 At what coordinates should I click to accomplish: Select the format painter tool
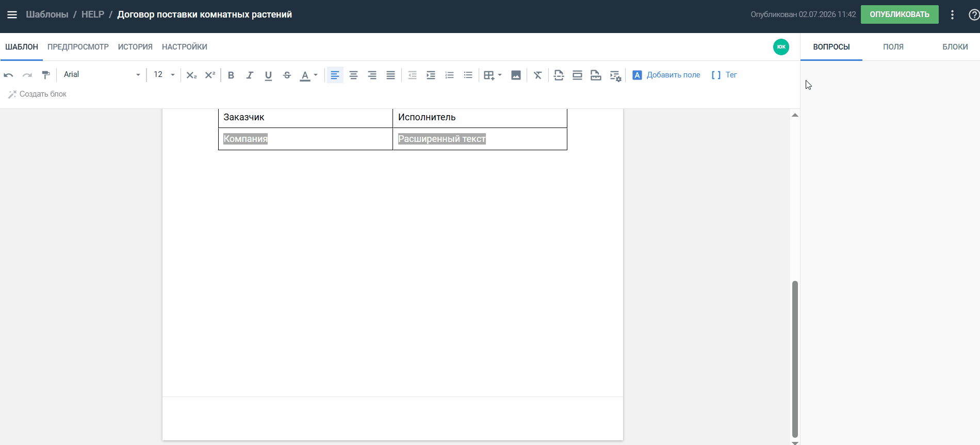46,75
